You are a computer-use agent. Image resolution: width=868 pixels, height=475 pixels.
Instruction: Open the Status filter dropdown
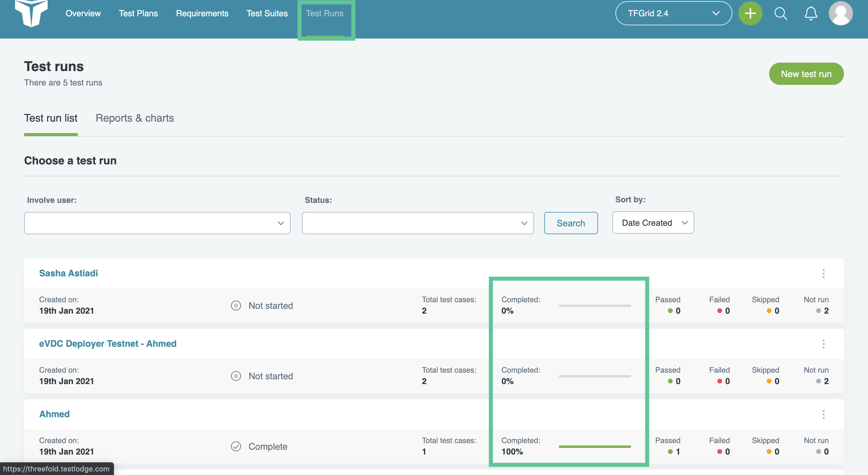pos(417,223)
